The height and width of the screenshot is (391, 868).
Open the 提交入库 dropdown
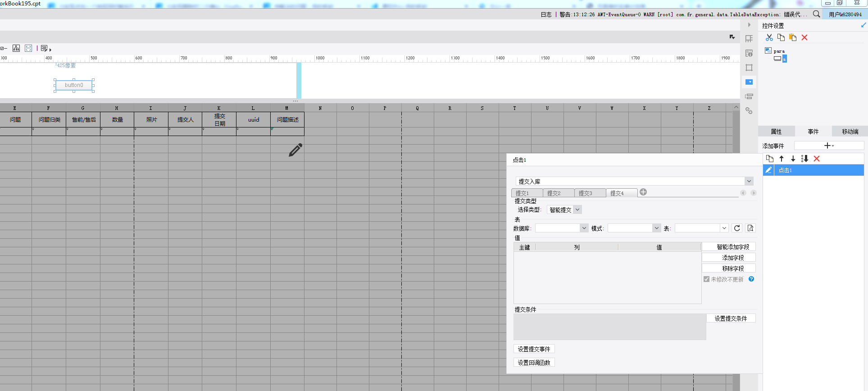tap(749, 181)
